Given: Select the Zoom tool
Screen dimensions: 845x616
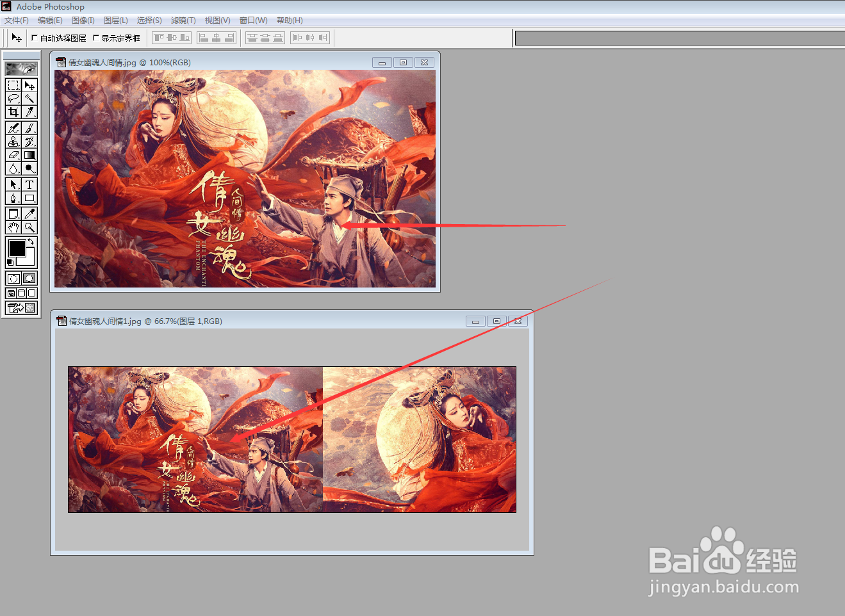Looking at the screenshot, I should click(29, 227).
